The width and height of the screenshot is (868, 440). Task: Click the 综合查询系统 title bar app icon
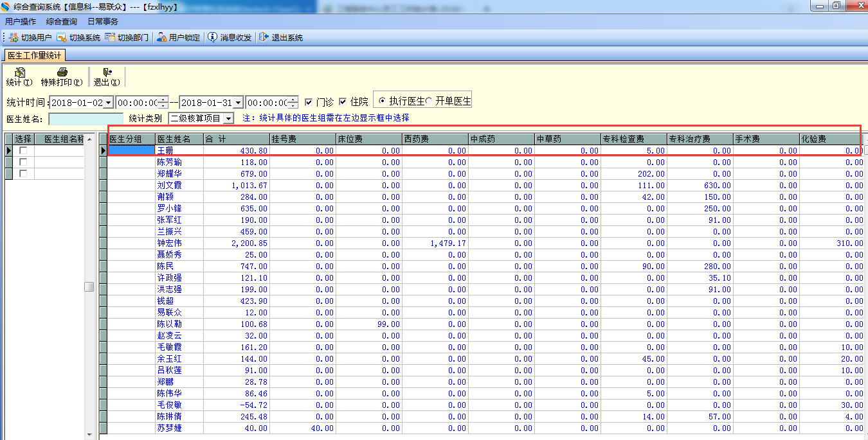pos(6,6)
